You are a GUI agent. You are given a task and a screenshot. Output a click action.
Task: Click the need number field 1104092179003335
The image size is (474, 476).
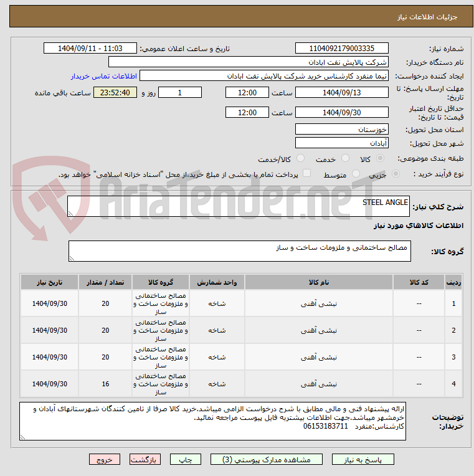342,48
